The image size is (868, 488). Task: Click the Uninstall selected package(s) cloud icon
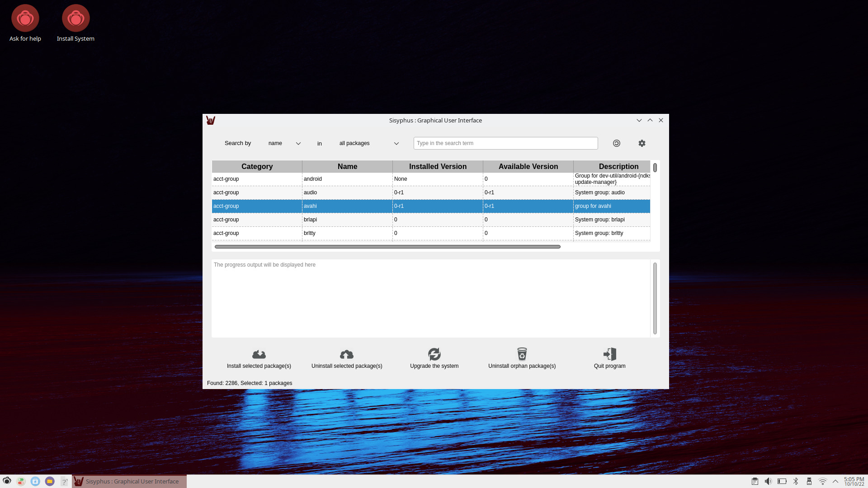click(x=346, y=354)
